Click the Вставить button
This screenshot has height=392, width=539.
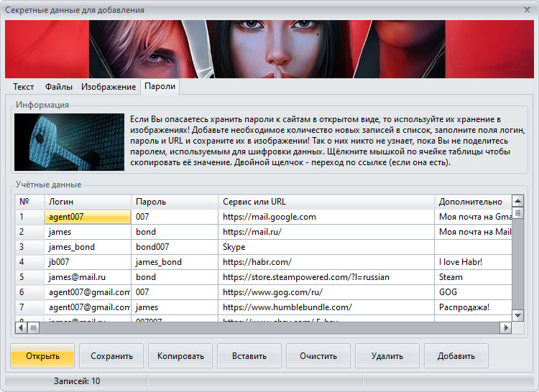pos(249,355)
